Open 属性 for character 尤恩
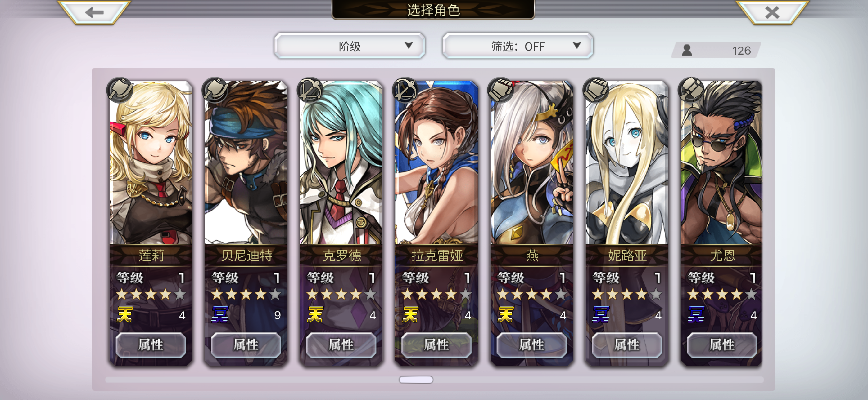Viewport: 868px width, 400px height. 722,345
